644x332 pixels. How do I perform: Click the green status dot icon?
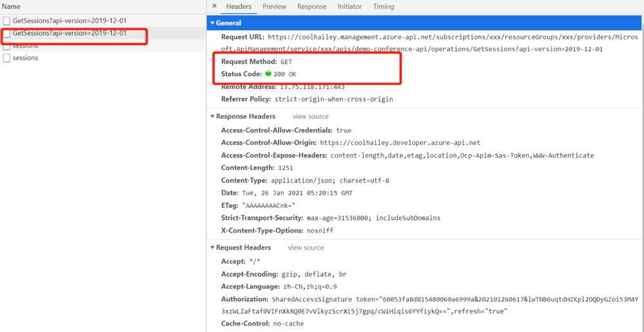pos(268,74)
